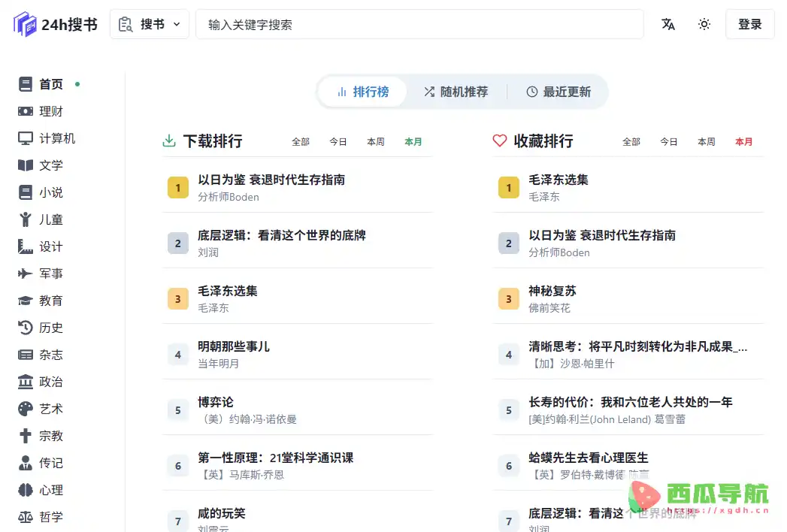
Task: Filter 收藏排行 by 本月
Action: click(744, 142)
